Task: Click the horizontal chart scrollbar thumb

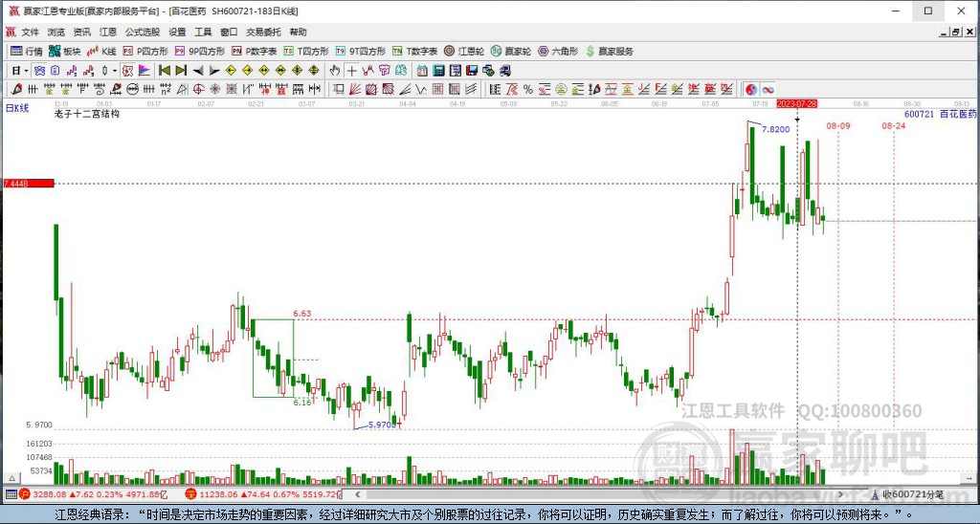Action: click(x=591, y=494)
